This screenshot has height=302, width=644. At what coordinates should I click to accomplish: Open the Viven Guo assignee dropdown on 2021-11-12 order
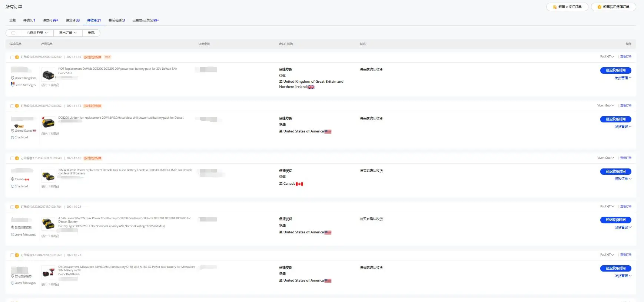click(605, 106)
